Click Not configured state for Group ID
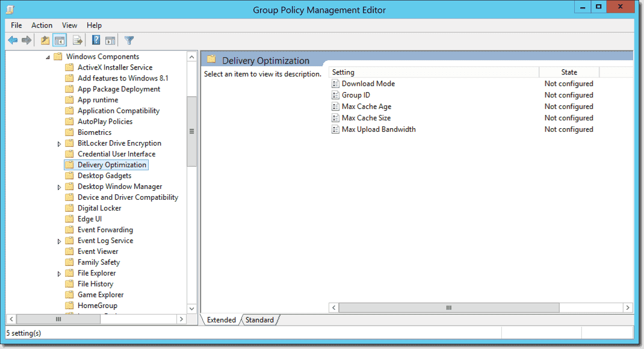The width and height of the screenshot is (644, 349). coord(569,95)
